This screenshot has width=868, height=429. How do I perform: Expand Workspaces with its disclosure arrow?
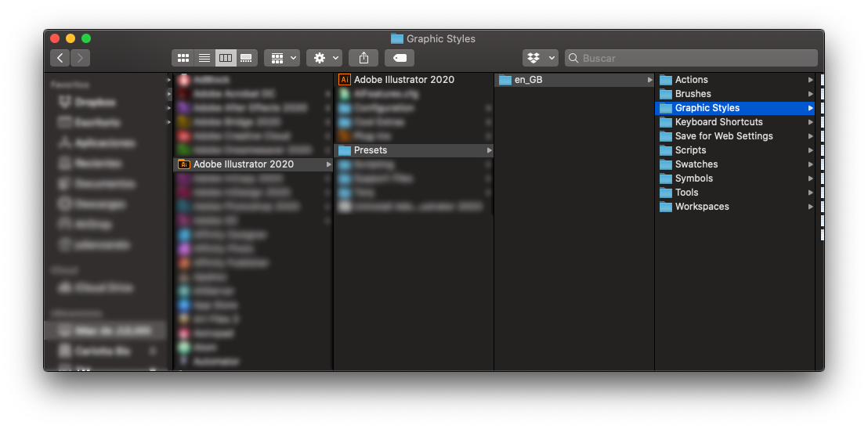(811, 207)
